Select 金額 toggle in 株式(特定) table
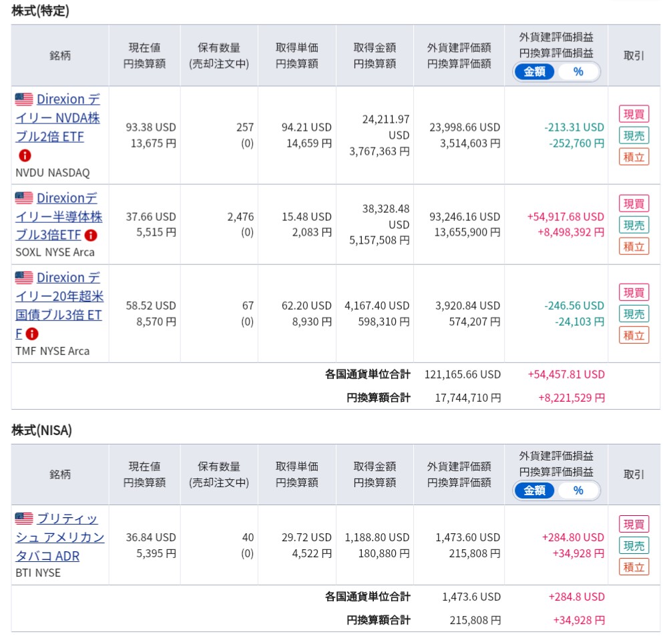 click(x=534, y=72)
